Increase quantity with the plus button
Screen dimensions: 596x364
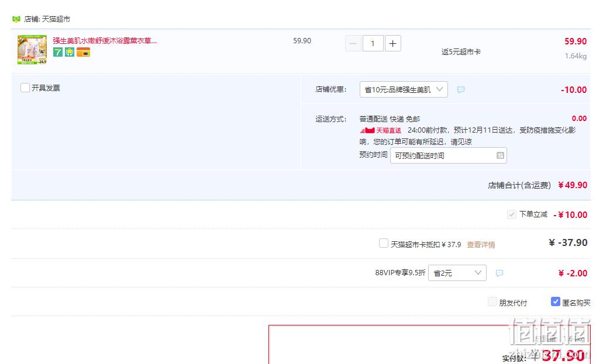point(392,43)
